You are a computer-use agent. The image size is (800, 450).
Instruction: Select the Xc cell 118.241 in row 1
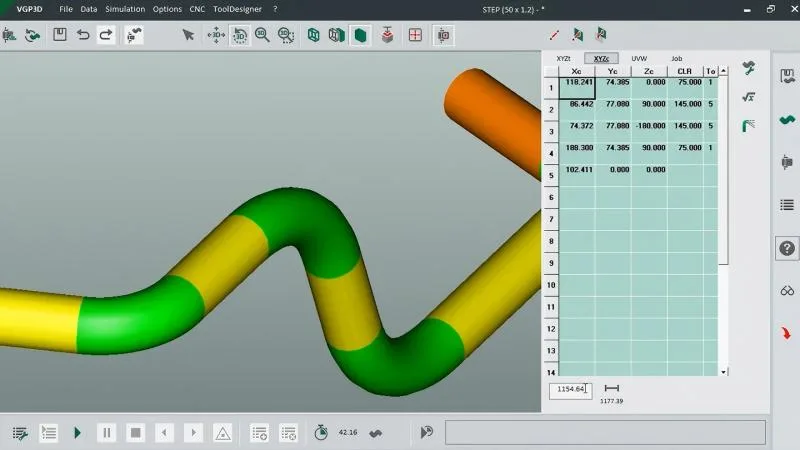577,88
